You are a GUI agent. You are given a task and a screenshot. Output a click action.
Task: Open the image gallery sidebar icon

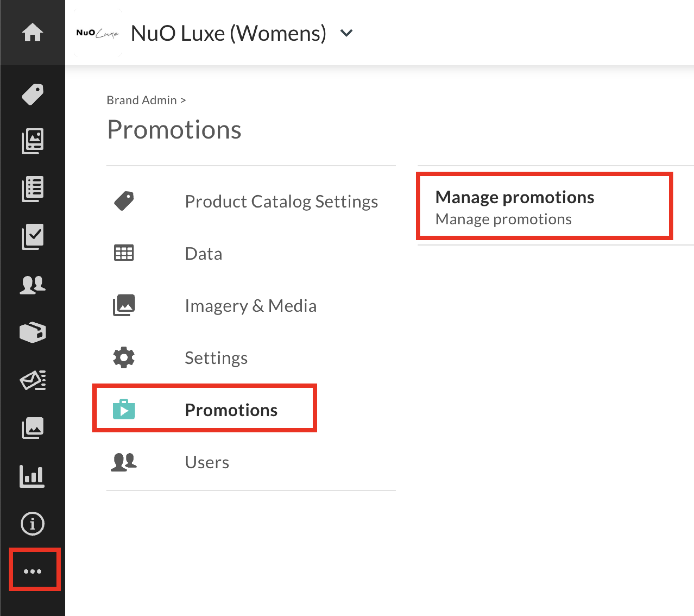(x=33, y=428)
